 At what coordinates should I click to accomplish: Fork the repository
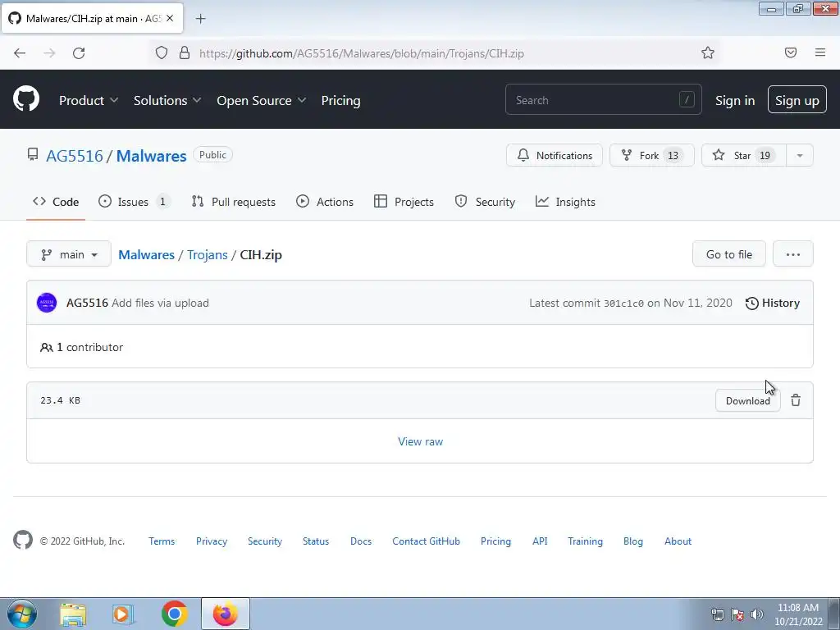652,155
